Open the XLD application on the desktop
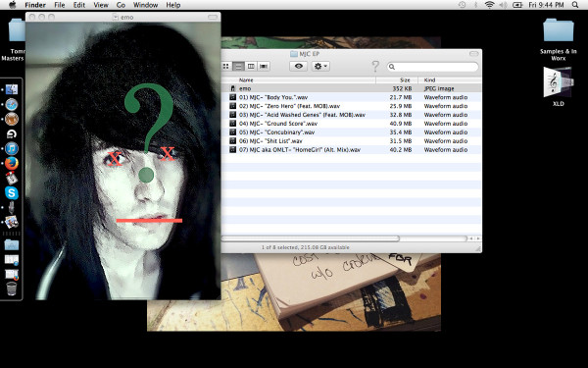Screen dimensions: 588x368 [558, 87]
